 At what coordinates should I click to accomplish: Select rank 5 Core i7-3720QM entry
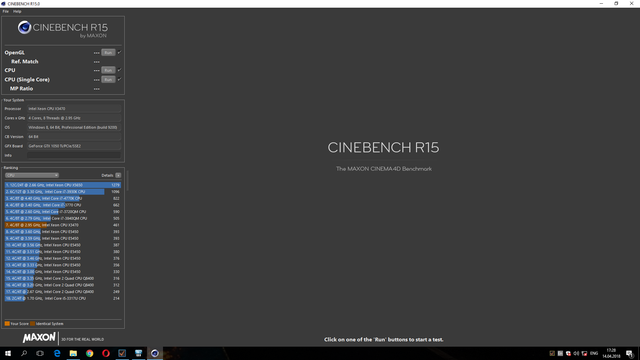click(x=63, y=211)
